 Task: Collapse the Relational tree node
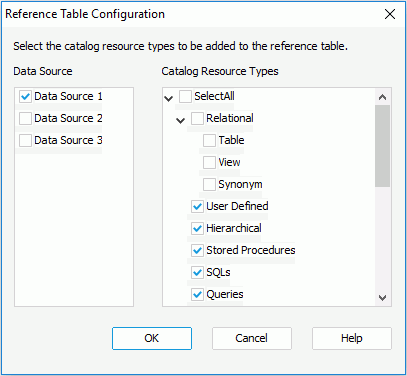coord(181,120)
